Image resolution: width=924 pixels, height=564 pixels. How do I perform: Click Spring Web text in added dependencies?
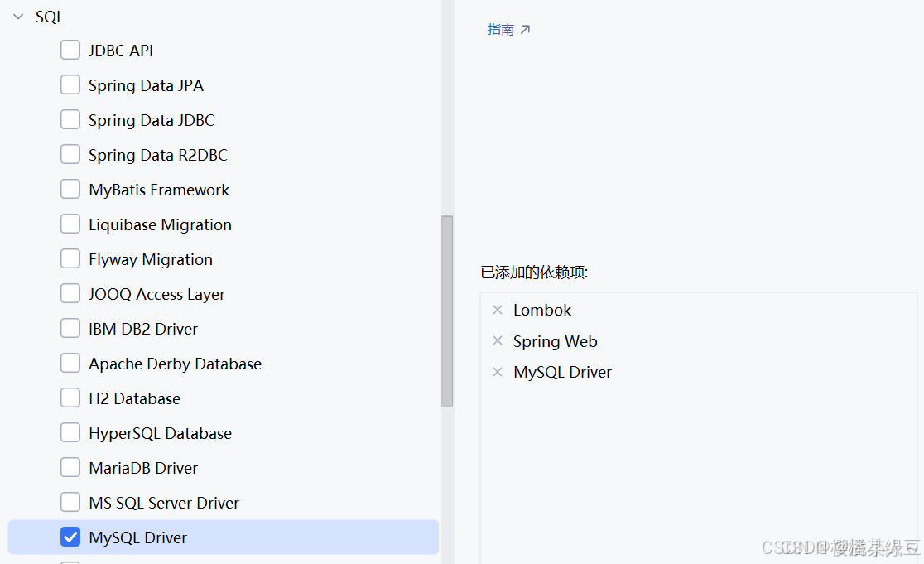(x=555, y=341)
